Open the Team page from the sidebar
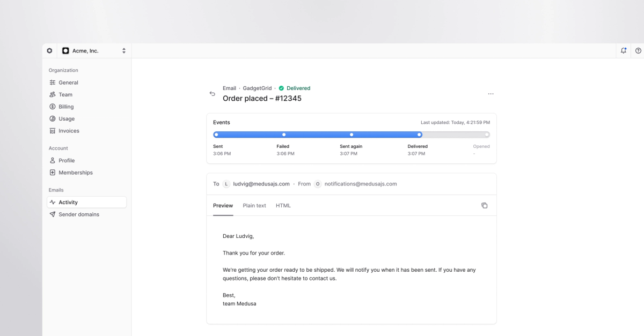Viewport: 644px width, 336px height. pos(53,94)
